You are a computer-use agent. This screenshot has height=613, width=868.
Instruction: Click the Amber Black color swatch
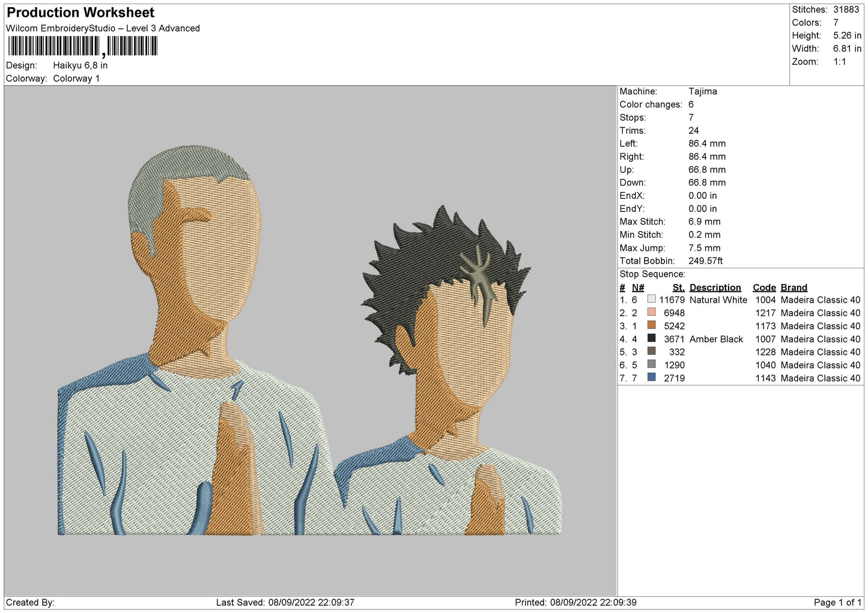pyautogui.click(x=651, y=339)
